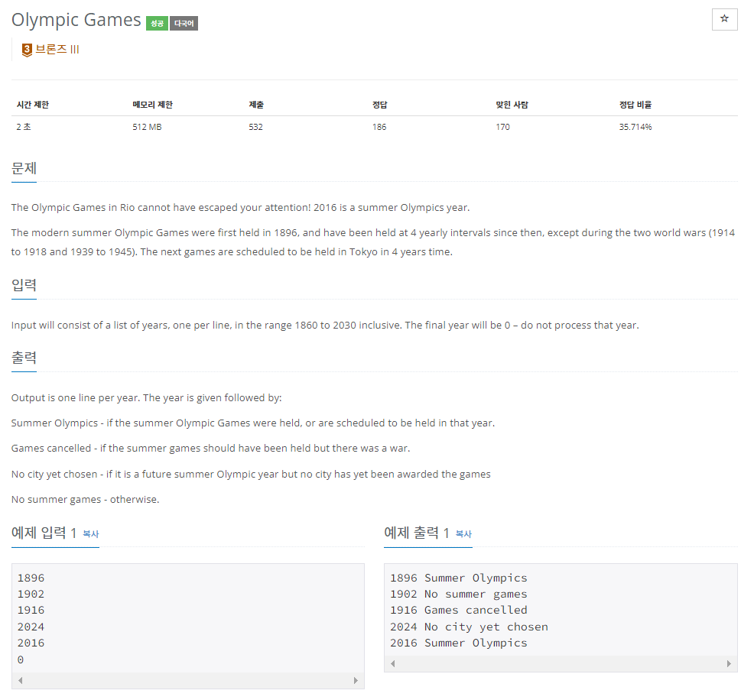
Task: Click the Olympic Games problem title
Action: pyautogui.click(x=76, y=20)
